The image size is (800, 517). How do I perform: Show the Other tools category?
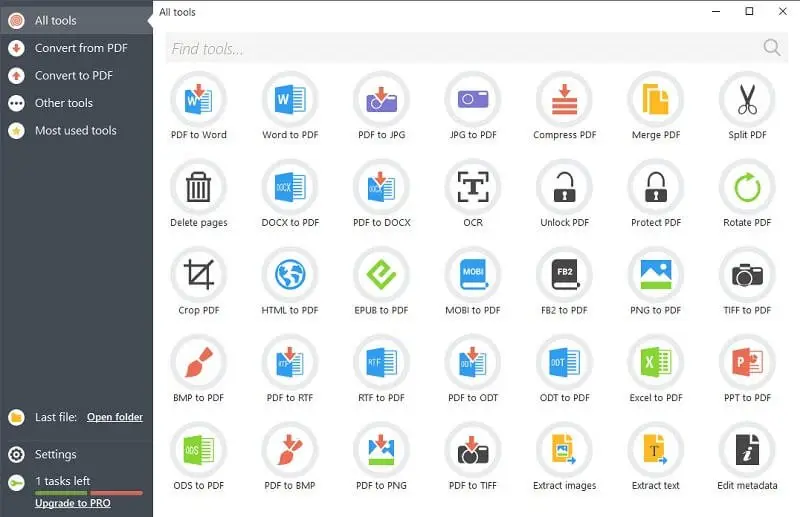[x=76, y=103]
